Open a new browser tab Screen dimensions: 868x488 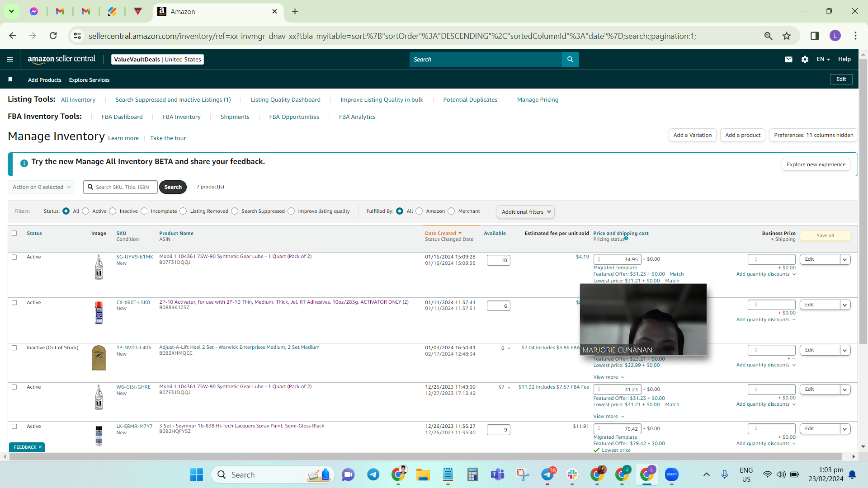pyautogui.click(x=295, y=11)
